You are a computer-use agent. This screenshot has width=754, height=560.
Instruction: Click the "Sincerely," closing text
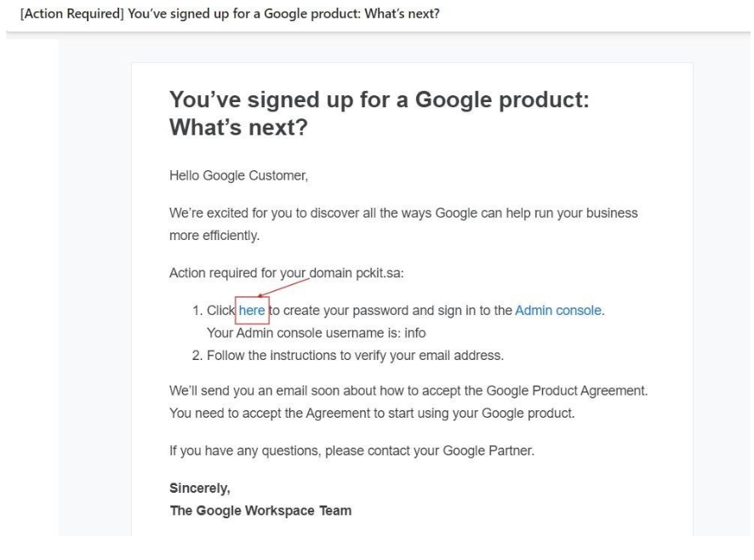pyautogui.click(x=199, y=489)
